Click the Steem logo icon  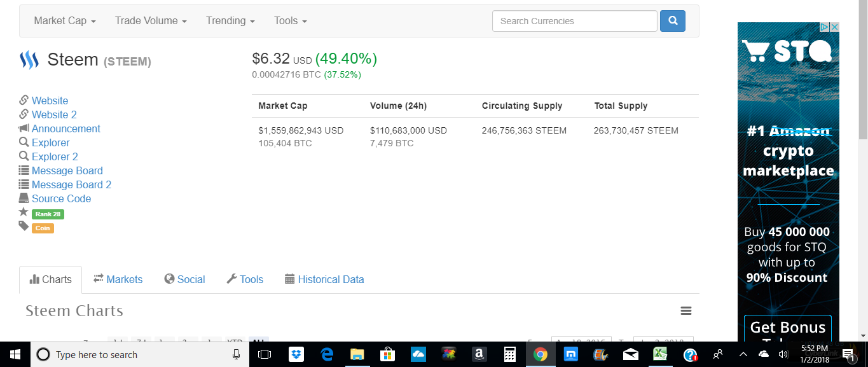(29, 60)
